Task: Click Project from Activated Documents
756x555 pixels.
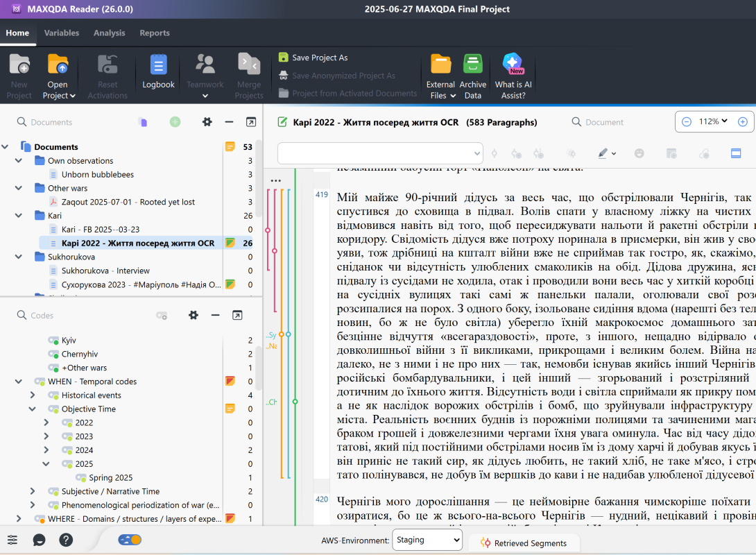Action: click(347, 93)
